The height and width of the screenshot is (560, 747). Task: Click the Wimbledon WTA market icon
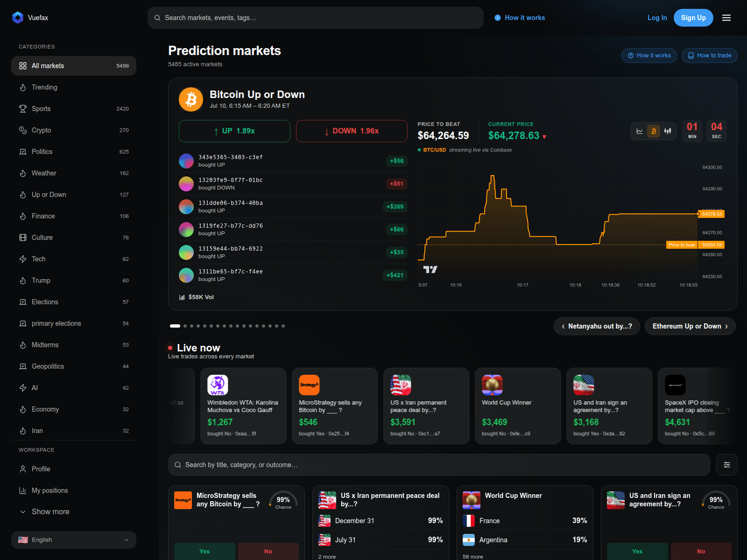[x=218, y=385]
